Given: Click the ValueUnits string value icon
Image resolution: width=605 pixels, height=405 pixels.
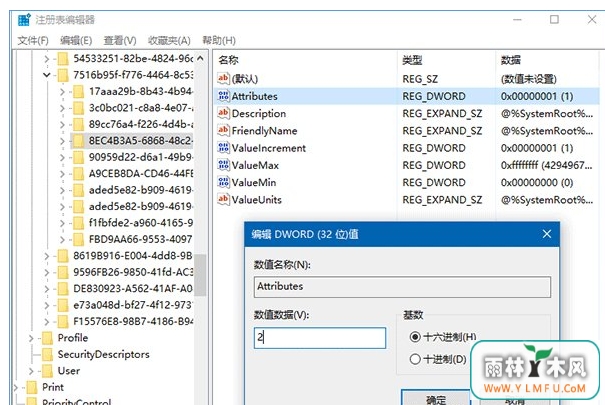Looking at the screenshot, I should [x=223, y=199].
